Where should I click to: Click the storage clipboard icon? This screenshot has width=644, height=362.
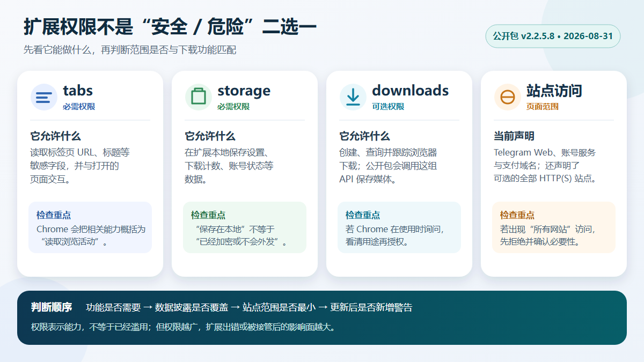[198, 98]
